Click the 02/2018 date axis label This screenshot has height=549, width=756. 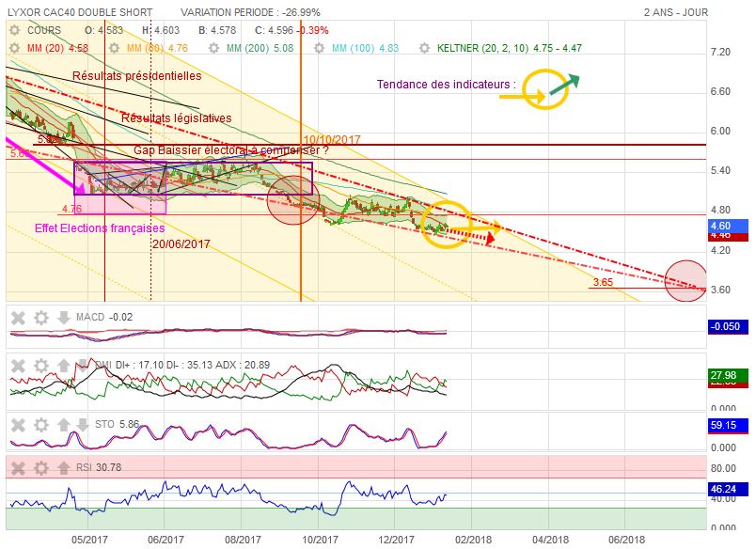click(474, 540)
